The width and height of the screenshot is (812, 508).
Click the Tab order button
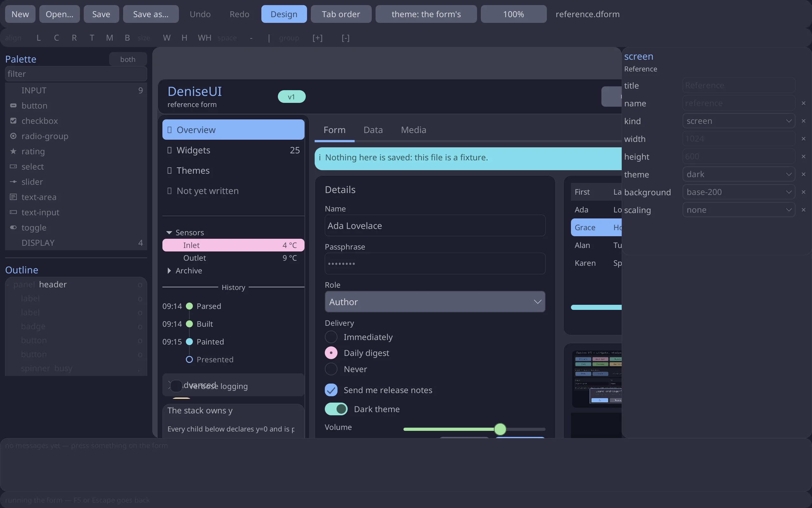coord(341,14)
